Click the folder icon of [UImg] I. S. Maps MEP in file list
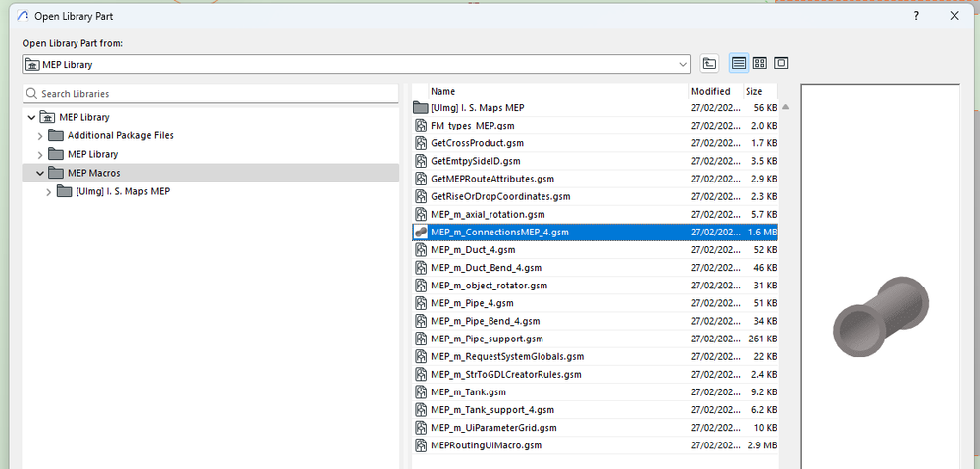The width and height of the screenshot is (980, 469). click(421, 108)
